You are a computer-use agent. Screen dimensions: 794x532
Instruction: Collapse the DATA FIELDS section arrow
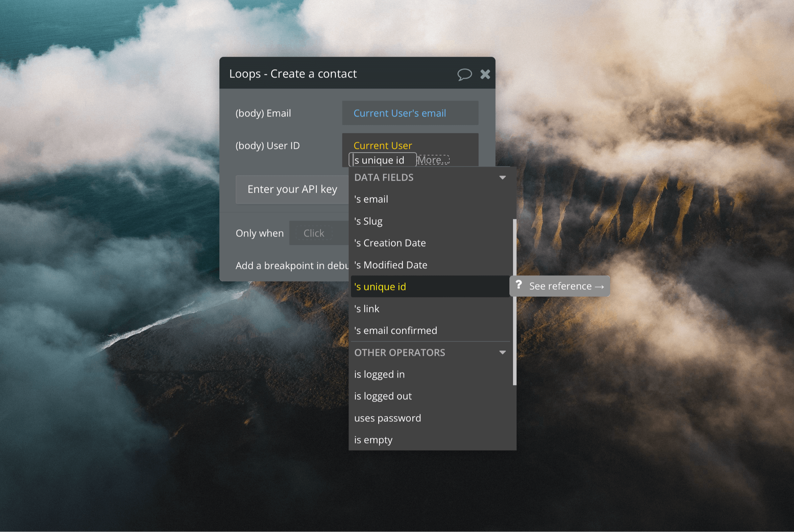[502, 178]
